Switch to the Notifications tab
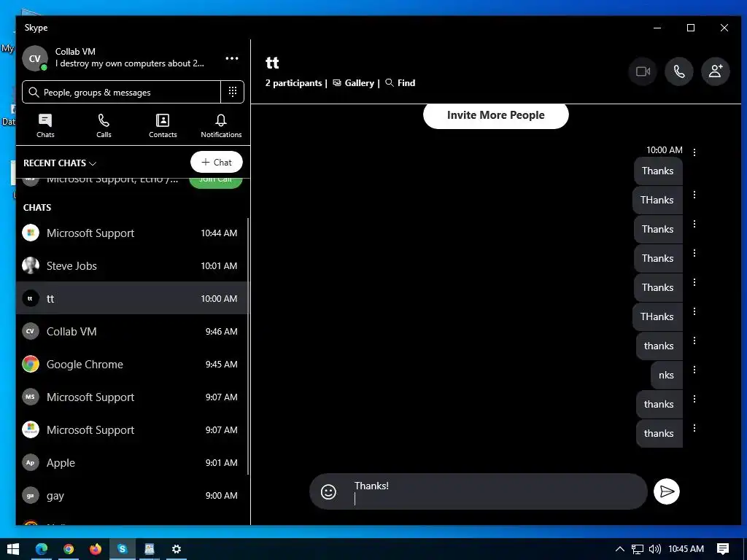 tap(221, 125)
